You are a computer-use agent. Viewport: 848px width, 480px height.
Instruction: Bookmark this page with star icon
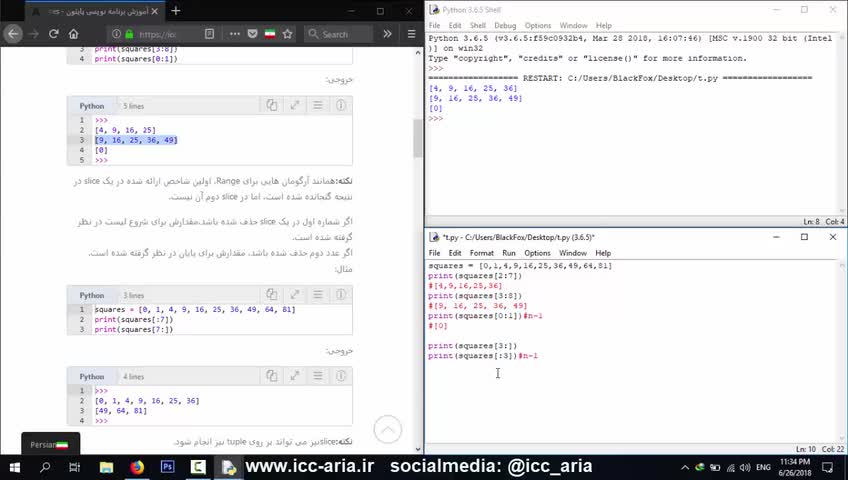click(288, 34)
